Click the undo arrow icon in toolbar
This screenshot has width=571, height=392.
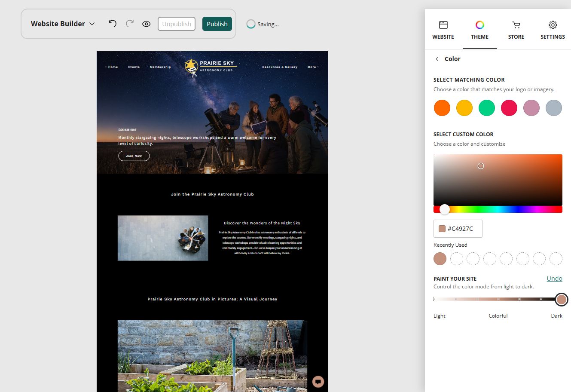click(113, 24)
